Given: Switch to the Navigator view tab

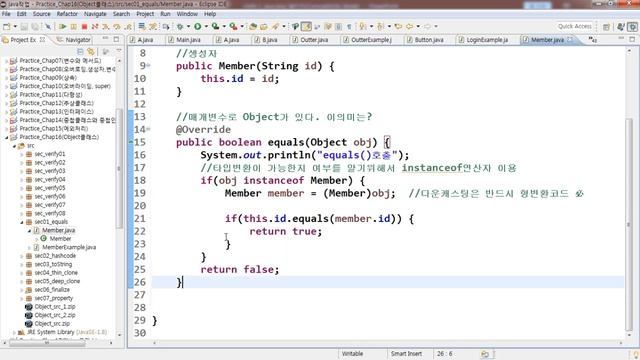Looking at the screenshot, I should click(x=73, y=40).
